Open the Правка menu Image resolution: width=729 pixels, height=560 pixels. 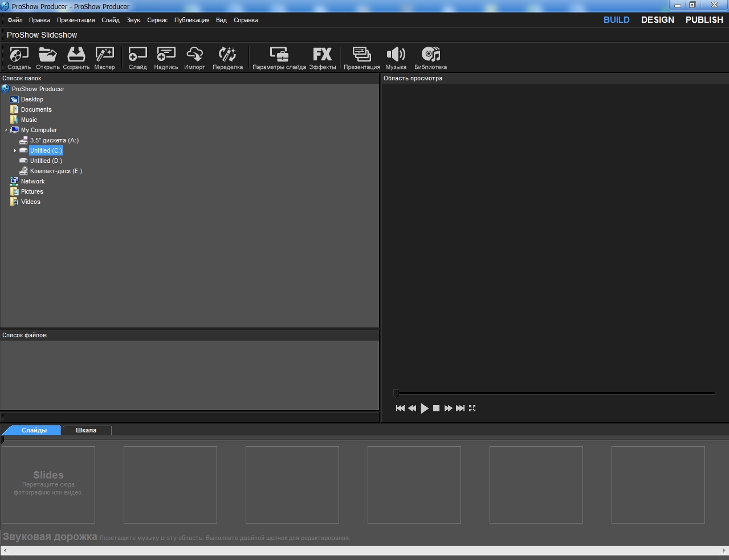coord(39,20)
